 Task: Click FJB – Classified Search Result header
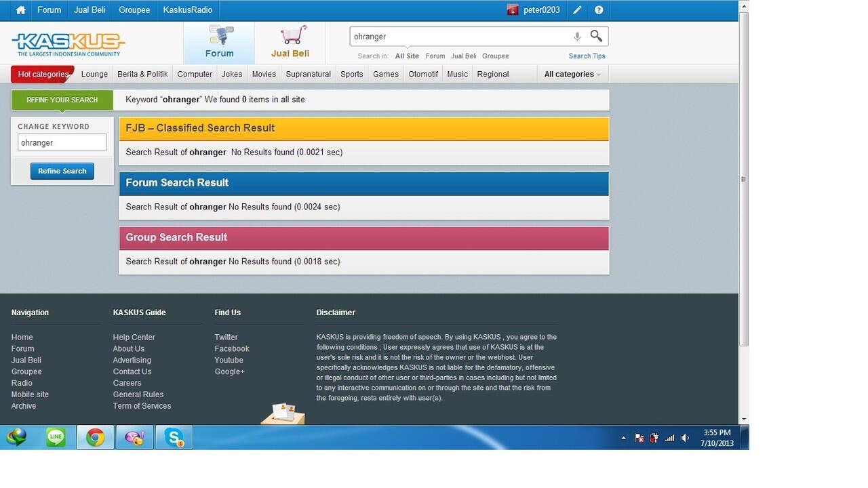coord(363,128)
